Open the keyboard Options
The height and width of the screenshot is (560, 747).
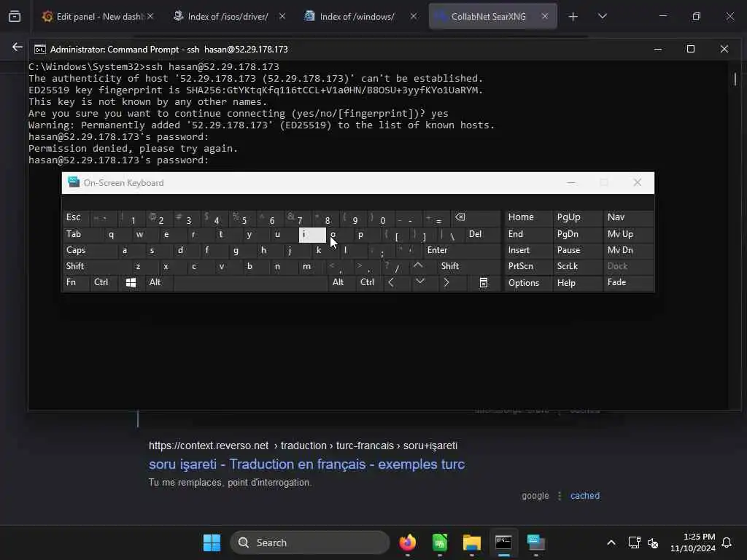[x=527, y=282]
